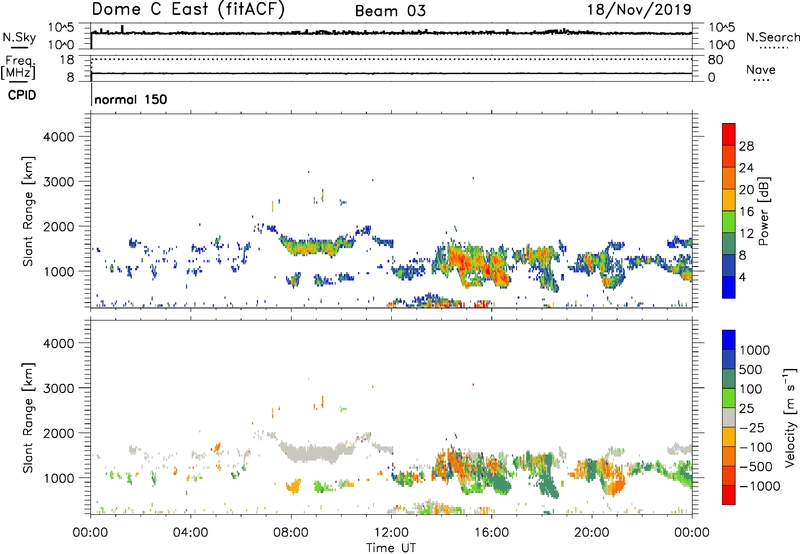Click Velocity colorbar segment between 100 and 500
Viewport: 800px width, 554px height.
pos(729,379)
